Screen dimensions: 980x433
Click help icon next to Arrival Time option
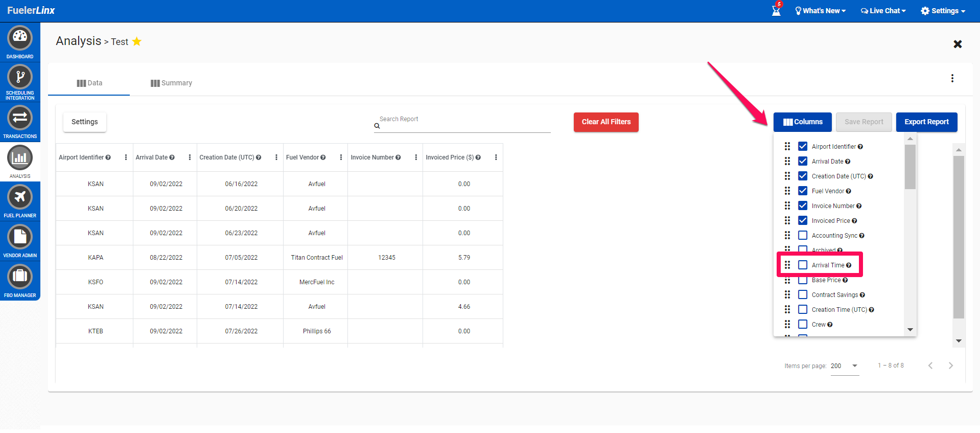click(849, 265)
